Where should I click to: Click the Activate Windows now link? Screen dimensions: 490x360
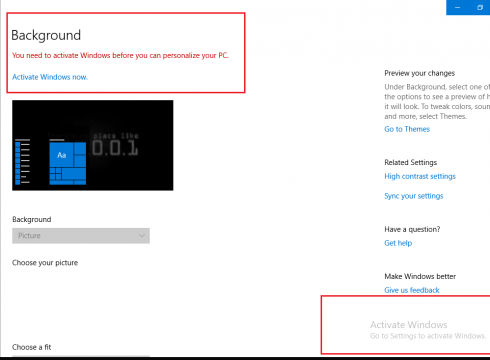coord(50,77)
